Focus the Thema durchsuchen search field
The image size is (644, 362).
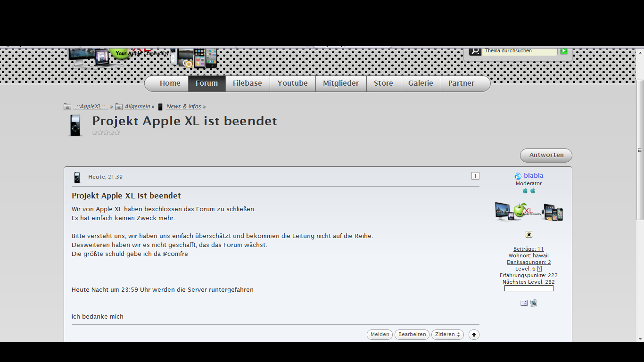click(x=520, y=51)
